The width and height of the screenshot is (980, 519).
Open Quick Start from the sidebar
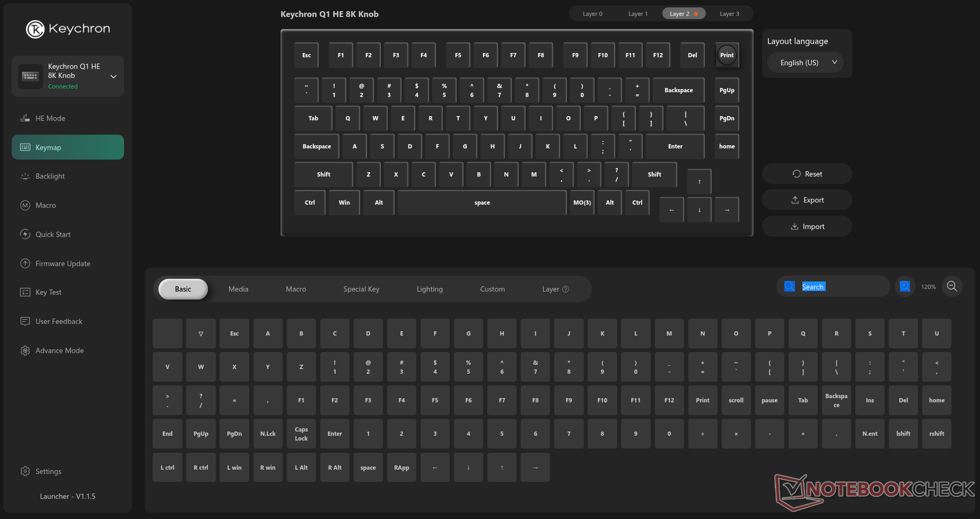(x=53, y=234)
